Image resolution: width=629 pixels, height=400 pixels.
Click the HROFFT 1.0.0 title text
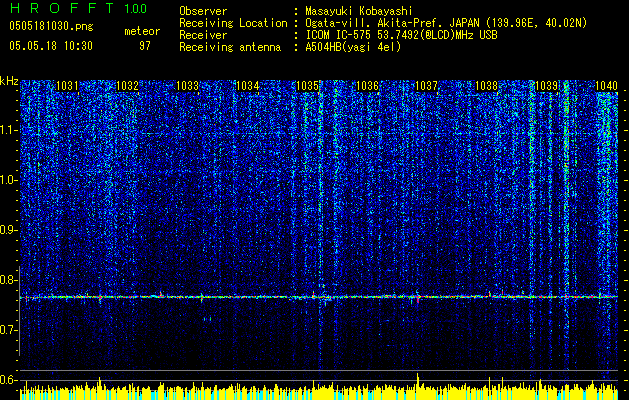pyautogui.click(x=78, y=8)
